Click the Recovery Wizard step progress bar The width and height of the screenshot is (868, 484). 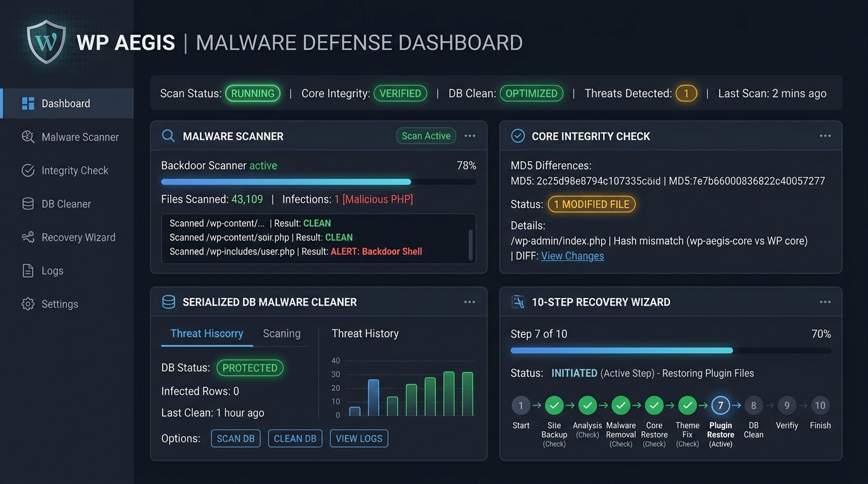click(x=671, y=350)
